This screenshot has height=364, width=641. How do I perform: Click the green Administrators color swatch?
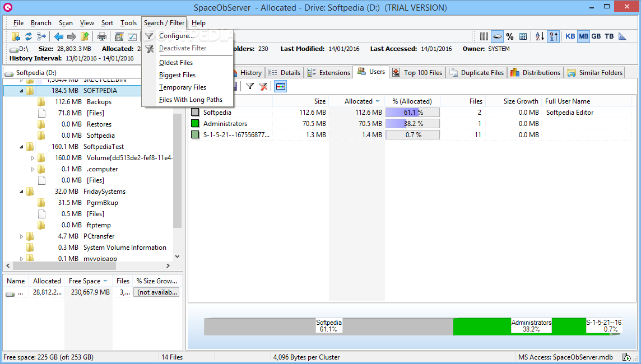[x=195, y=123]
